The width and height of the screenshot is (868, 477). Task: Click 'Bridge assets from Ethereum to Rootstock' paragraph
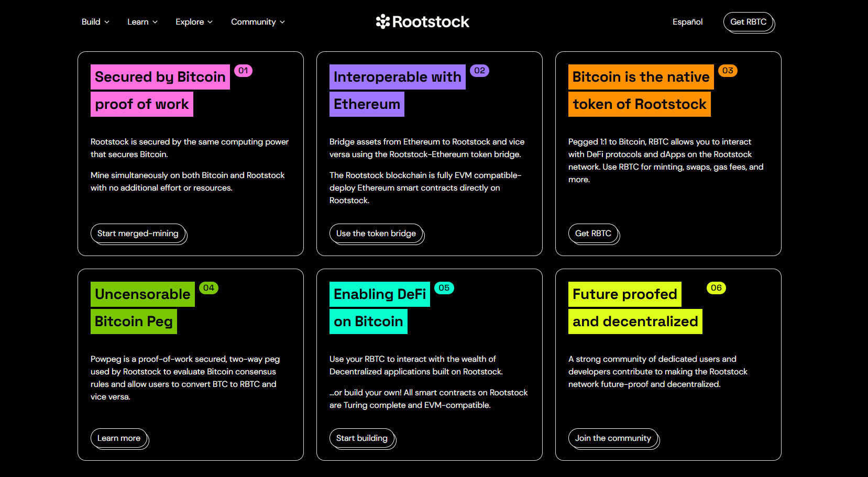[x=427, y=148]
